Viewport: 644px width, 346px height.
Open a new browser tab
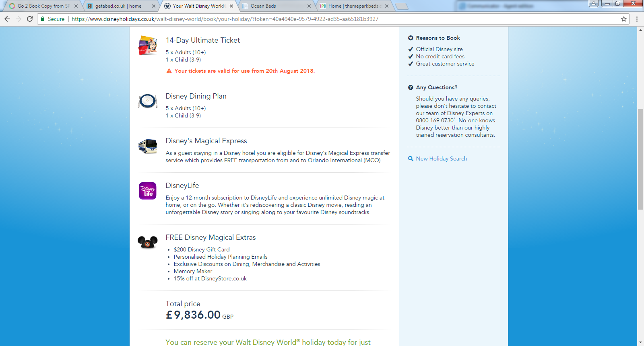click(x=402, y=6)
